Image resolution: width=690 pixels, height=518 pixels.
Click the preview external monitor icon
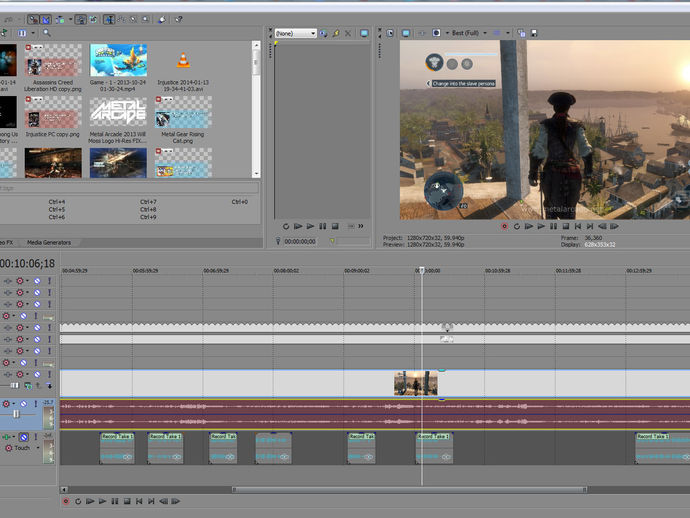tap(406, 33)
